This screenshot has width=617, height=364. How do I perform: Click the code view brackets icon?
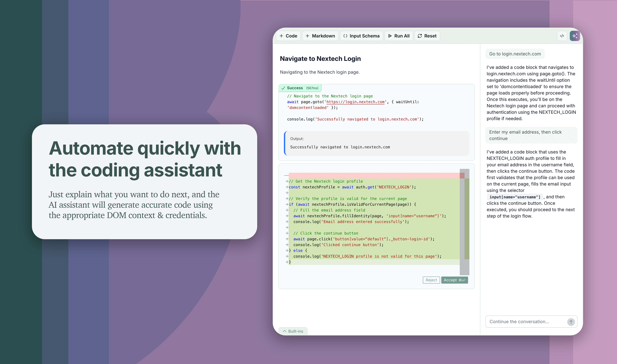pos(562,36)
